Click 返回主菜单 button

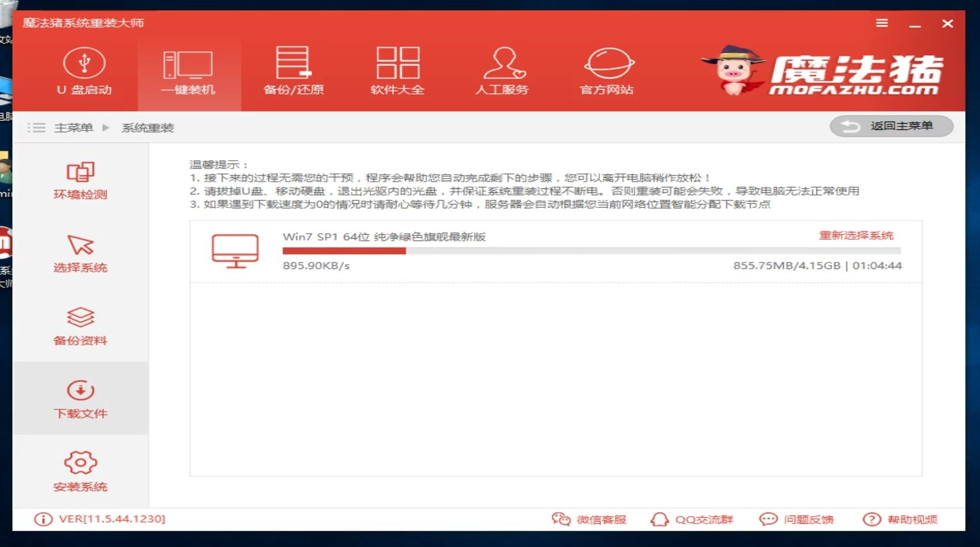(x=891, y=126)
